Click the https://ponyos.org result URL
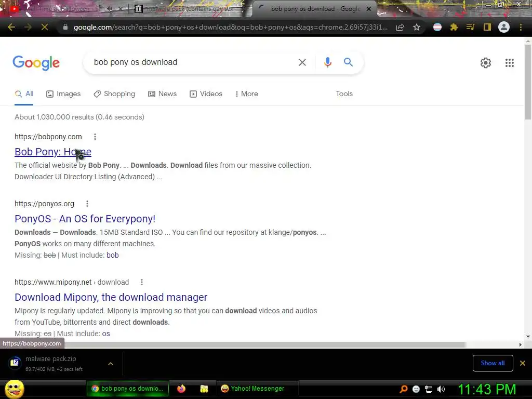The height and width of the screenshot is (399, 532). tap(45, 204)
